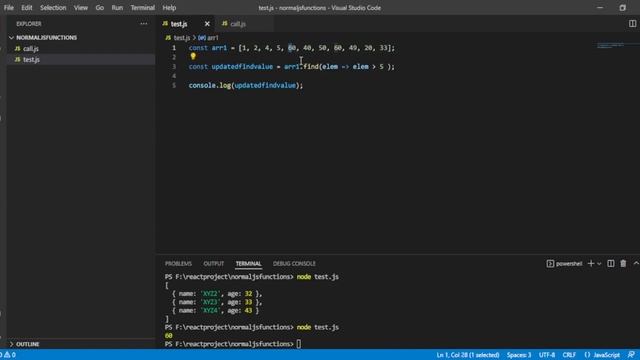Open the View menu
640x360 pixels.
coord(81,8)
